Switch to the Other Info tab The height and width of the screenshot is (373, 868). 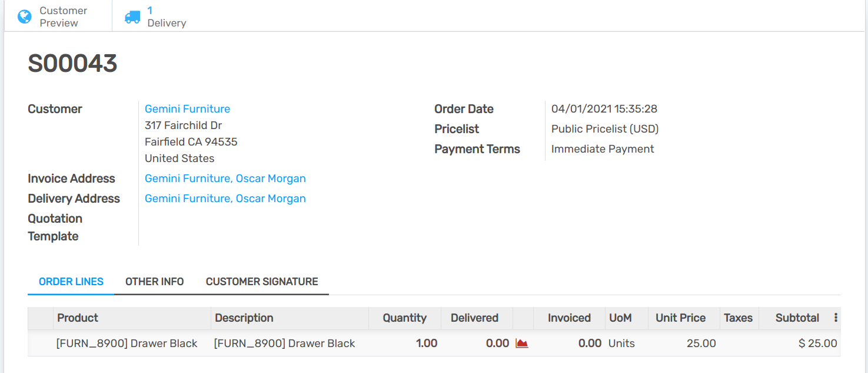click(x=155, y=282)
